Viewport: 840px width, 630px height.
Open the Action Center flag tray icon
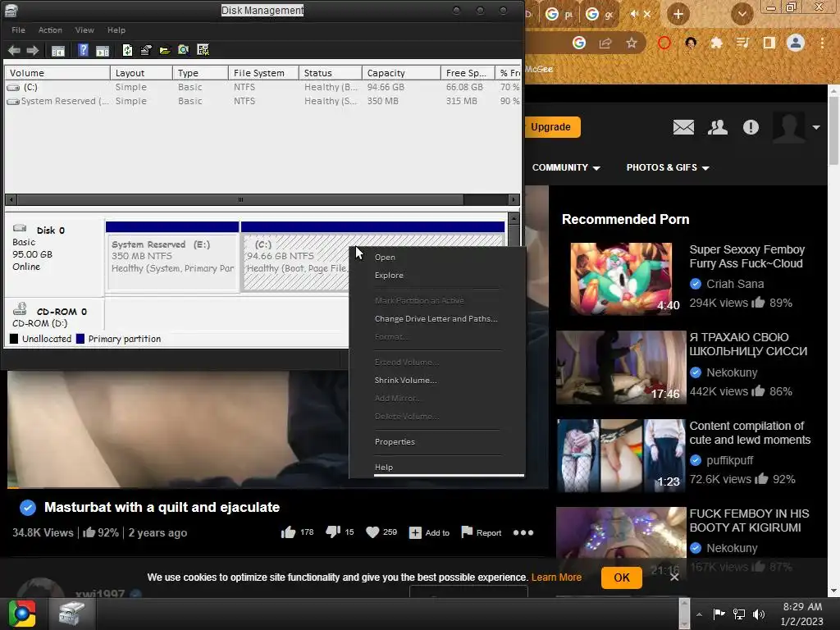[719, 614]
